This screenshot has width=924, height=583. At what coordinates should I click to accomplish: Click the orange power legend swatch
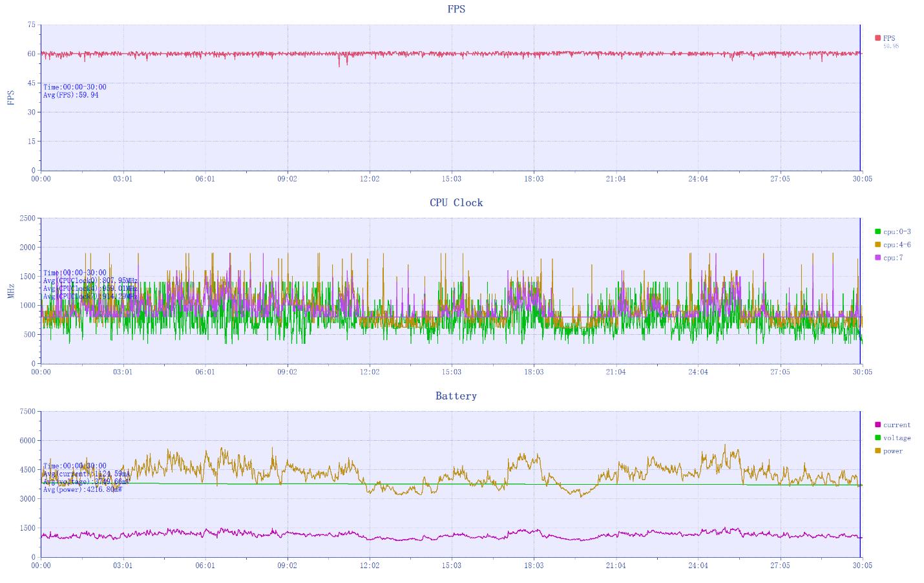877,450
